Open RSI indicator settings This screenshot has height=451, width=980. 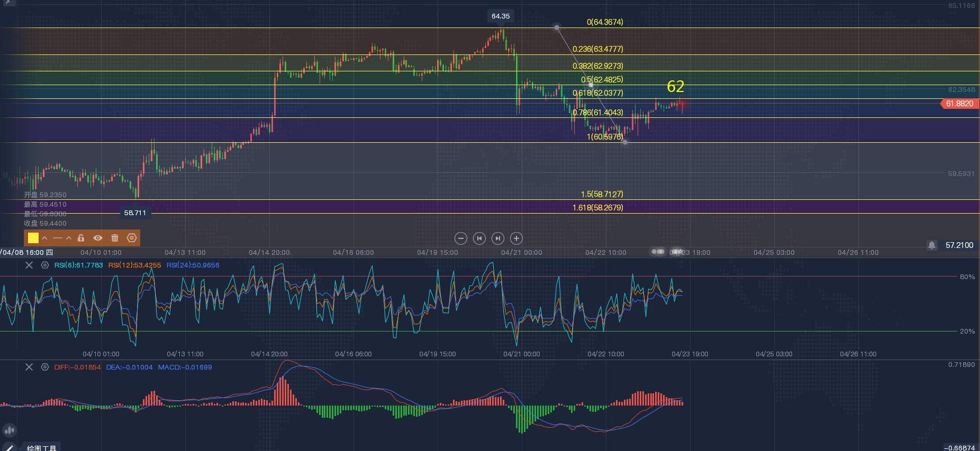(x=45, y=265)
